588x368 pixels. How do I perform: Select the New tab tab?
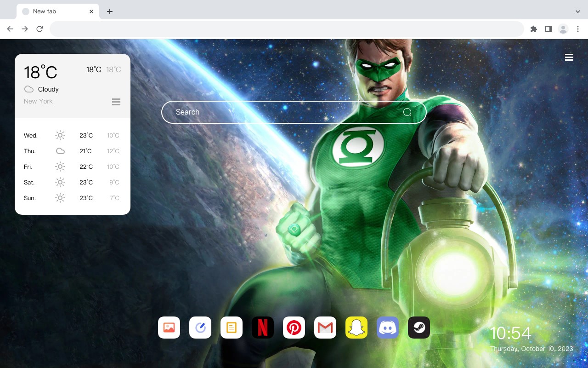point(58,11)
